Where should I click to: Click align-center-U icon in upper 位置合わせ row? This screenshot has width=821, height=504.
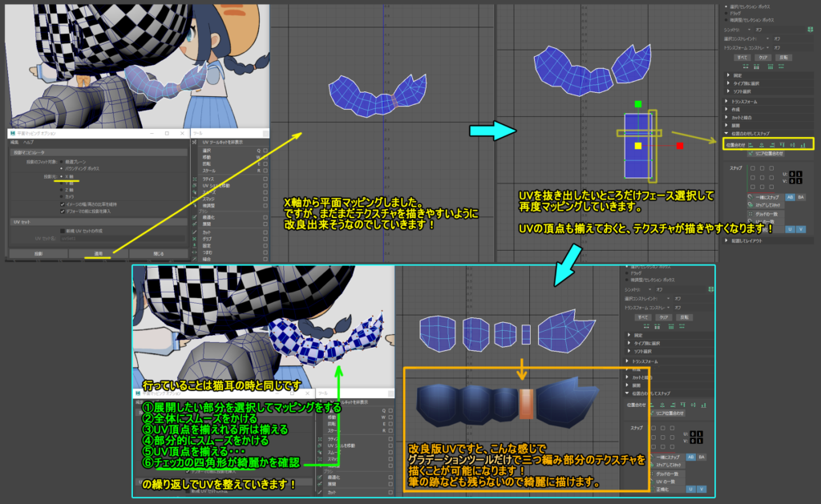click(762, 145)
